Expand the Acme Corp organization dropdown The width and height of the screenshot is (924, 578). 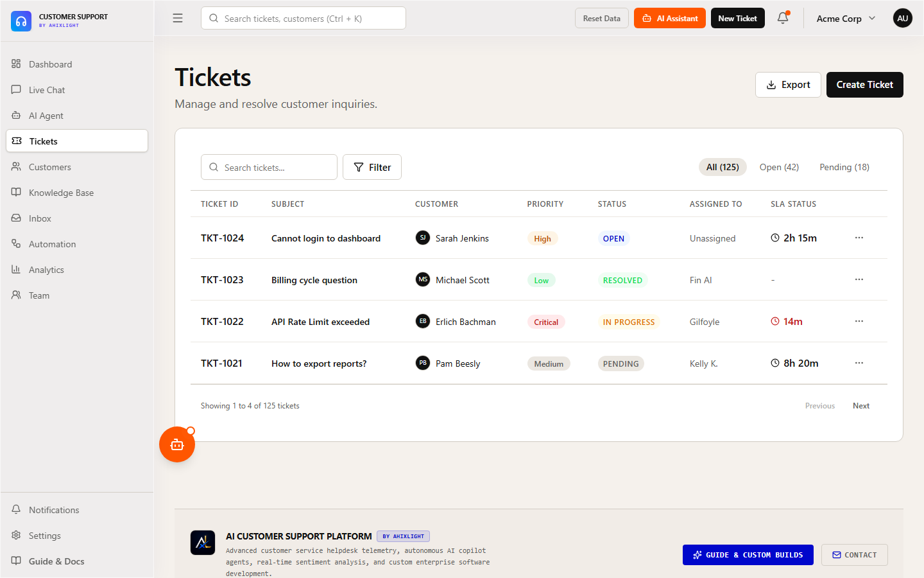coord(846,18)
